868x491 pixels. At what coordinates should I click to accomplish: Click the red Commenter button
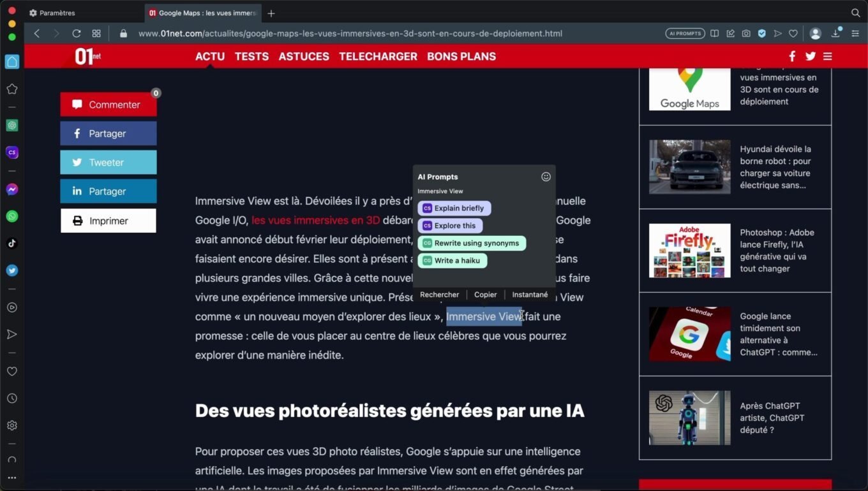[108, 105]
